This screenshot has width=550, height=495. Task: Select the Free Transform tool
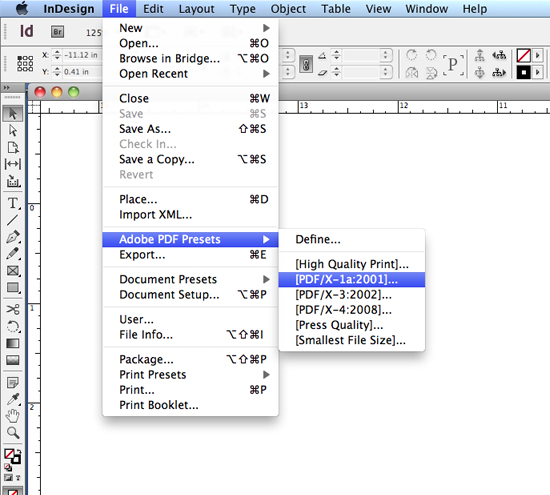pos(13,327)
